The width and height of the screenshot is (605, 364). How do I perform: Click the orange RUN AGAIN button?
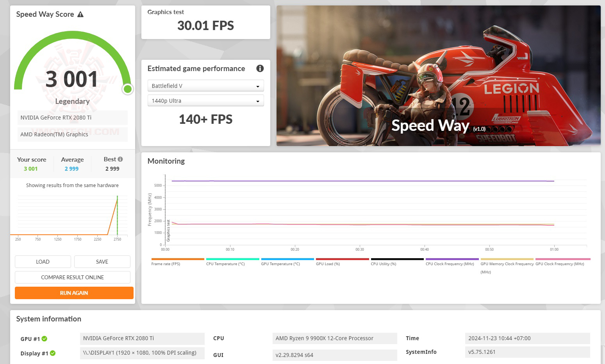pos(74,293)
